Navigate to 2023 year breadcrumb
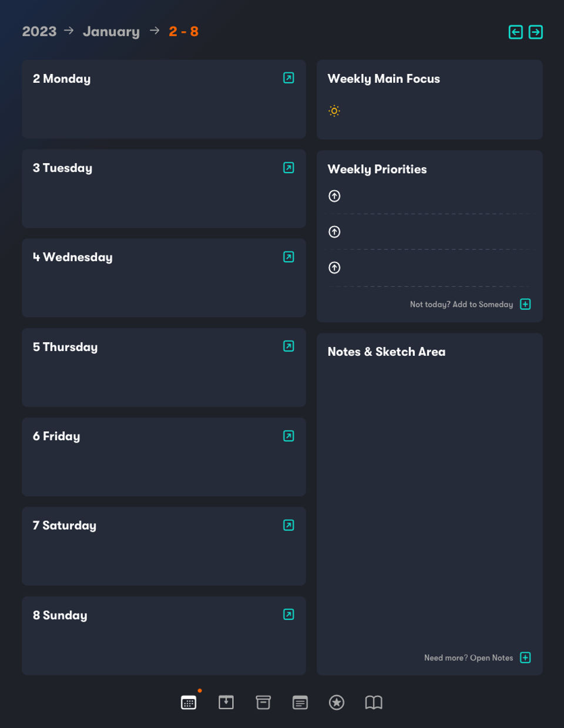 click(39, 32)
